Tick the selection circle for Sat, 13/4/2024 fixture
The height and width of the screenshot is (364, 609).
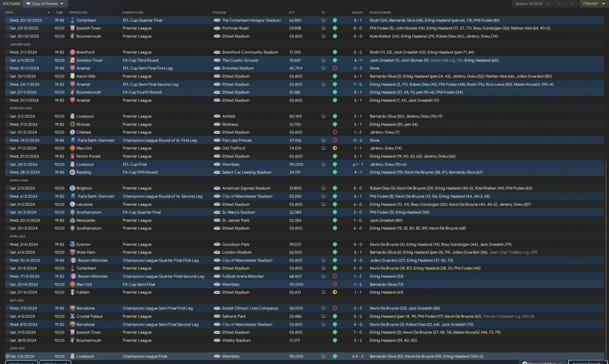[x=7, y=268]
